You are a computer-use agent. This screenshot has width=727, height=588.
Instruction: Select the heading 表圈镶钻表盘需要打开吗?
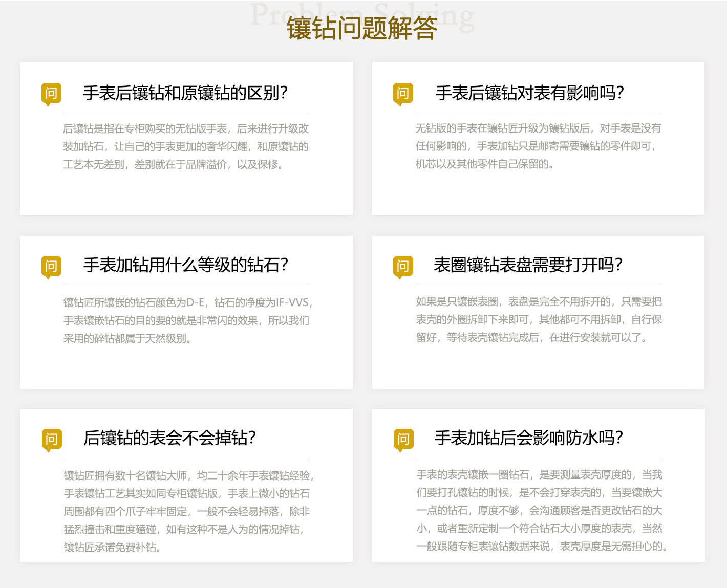click(x=528, y=265)
